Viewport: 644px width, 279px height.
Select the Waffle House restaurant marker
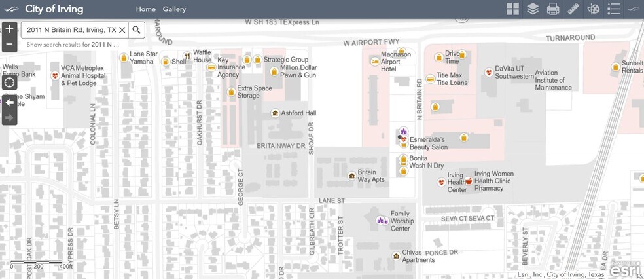click(187, 56)
